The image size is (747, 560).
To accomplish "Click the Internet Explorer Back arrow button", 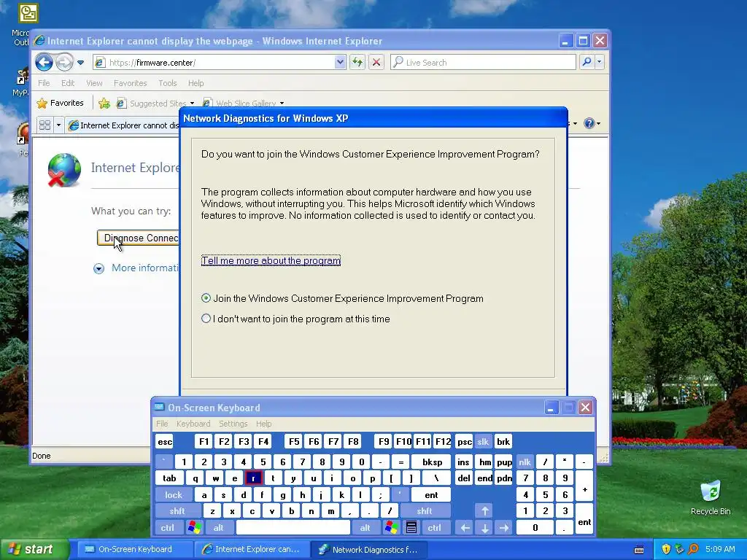I will tap(44, 62).
